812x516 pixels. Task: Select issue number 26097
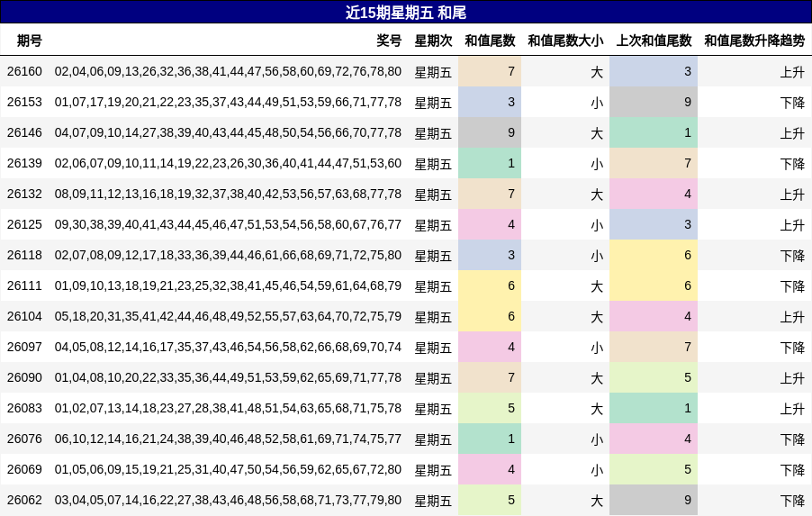point(24,347)
